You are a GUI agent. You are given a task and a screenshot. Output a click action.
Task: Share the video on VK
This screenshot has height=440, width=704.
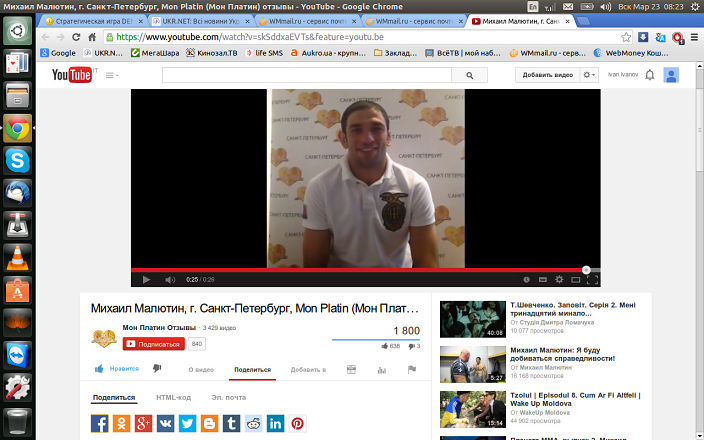pos(165,423)
